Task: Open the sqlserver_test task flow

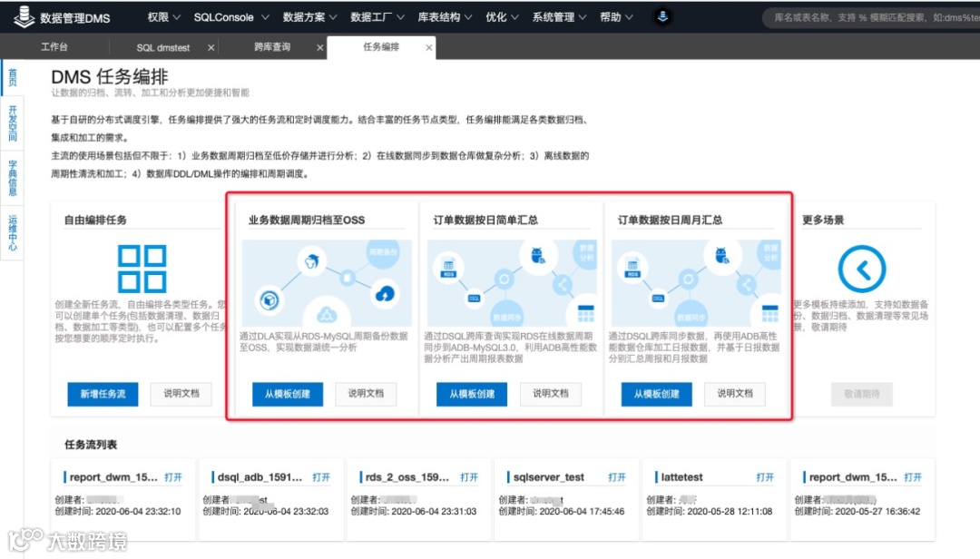Action: [617, 477]
